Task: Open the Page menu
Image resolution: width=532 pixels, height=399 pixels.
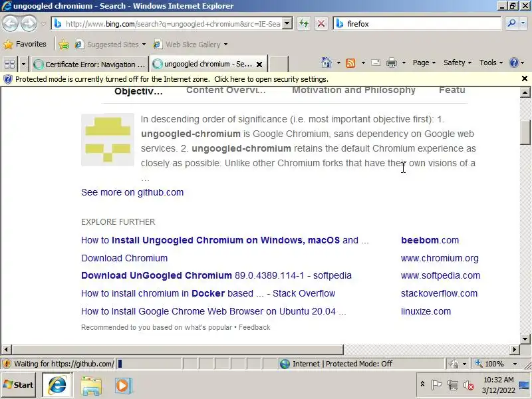Action: pos(424,63)
